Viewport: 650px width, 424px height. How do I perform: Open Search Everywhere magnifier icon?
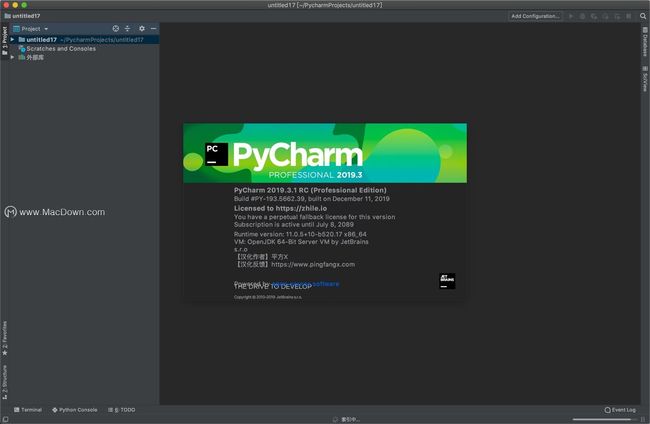pos(643,16)
